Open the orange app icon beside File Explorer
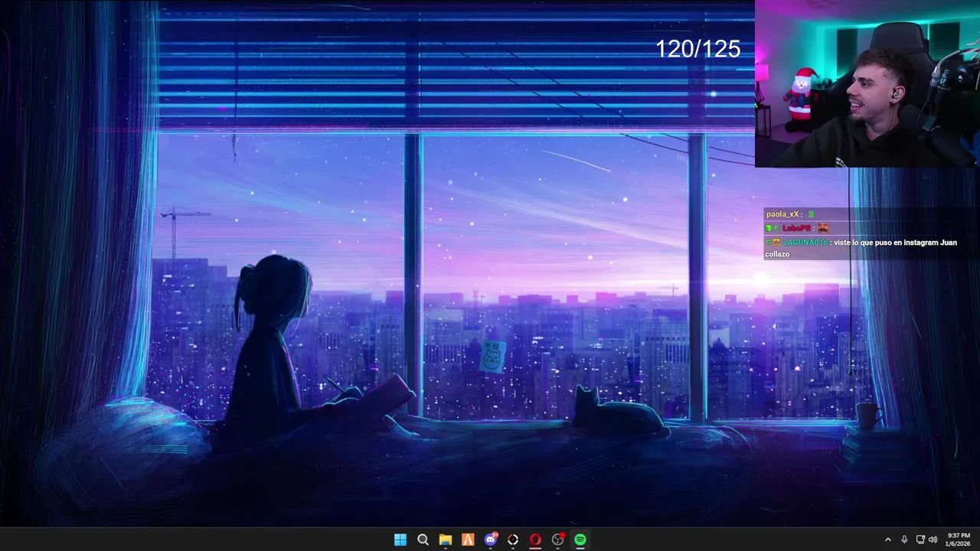Screen dimensions: 980x551 pos(468,540)
